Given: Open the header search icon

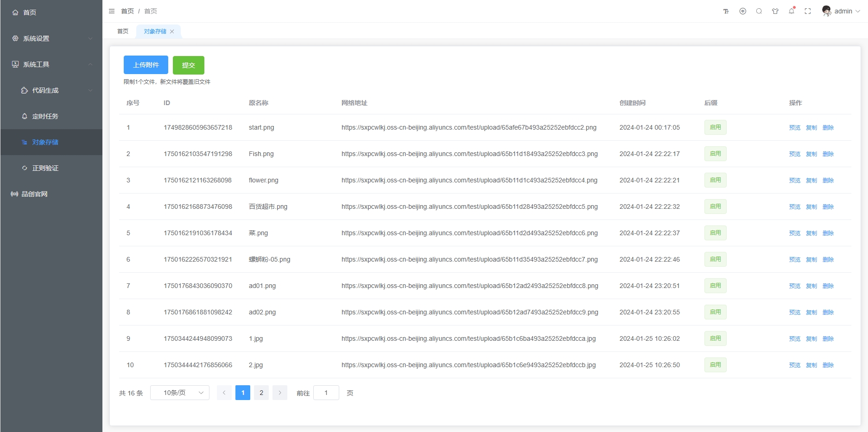Looking at the screenshot, I should pyautogui.click(x=759, y=11).
